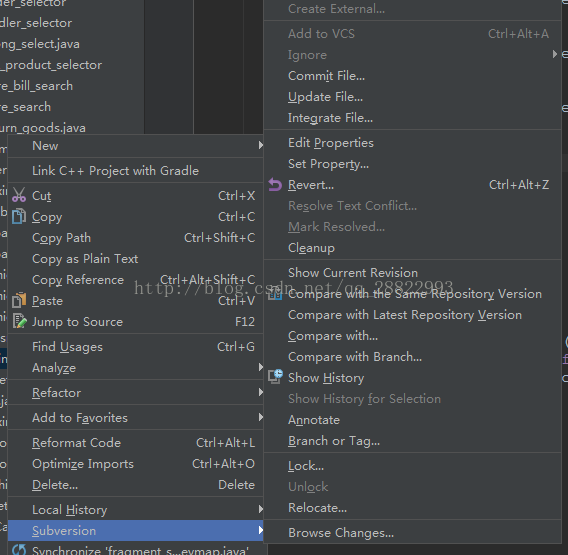
Task: Select re_bill_search tree item
Action: [x=37, y=86]
